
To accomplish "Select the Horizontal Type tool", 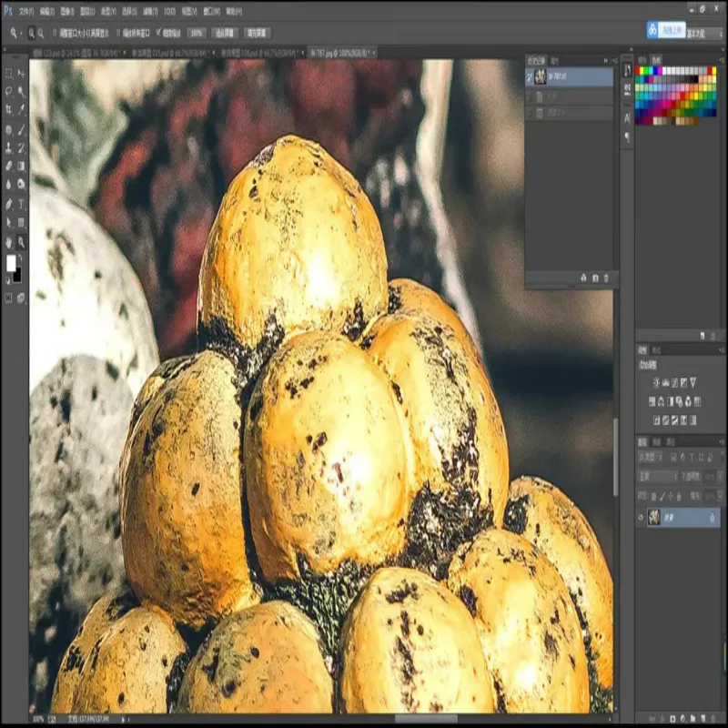I will [x=21, y=204].
